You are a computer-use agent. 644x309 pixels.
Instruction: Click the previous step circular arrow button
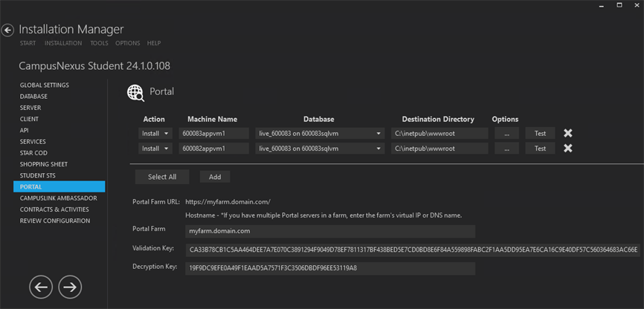[x=42, y=286]
